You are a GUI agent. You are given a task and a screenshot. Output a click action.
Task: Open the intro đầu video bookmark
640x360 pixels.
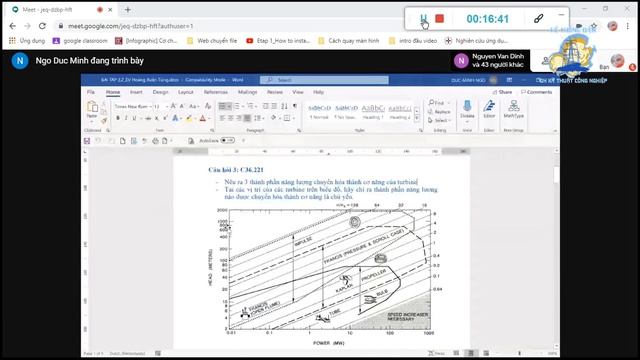pyautogui.click(x=413, y=41)
